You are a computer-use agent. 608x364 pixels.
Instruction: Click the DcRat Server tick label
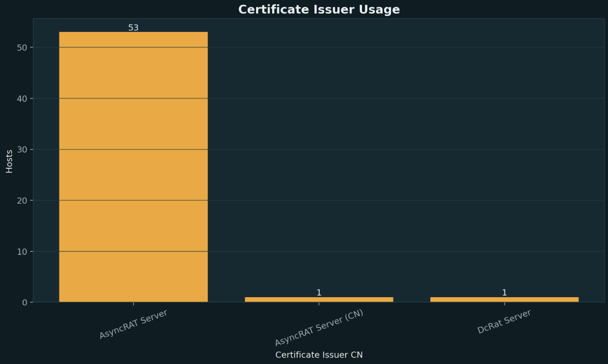(x=504, y=322)
